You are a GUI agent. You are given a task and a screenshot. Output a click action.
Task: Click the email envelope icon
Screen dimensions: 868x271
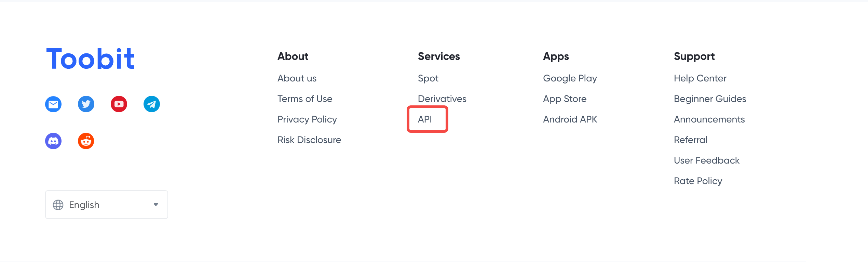pyautogui.click(x=53, y=104)
